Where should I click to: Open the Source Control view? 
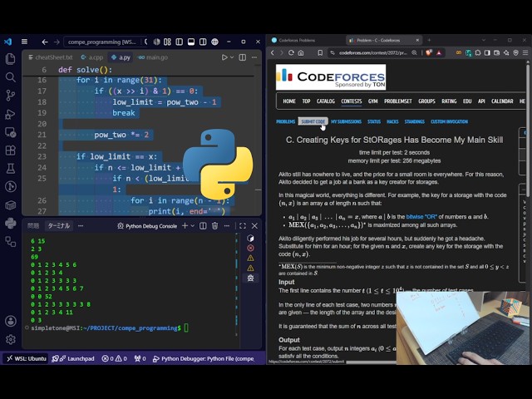tap(11, 96)
